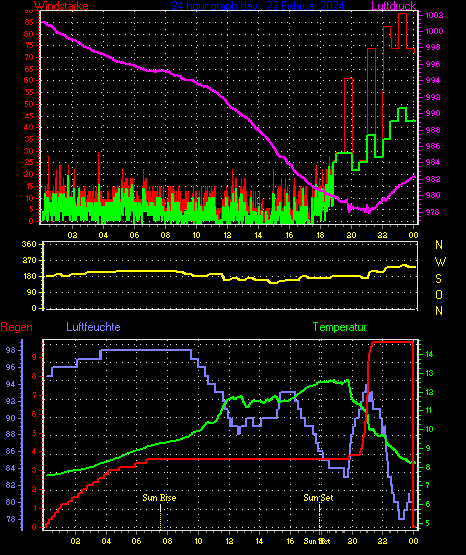Click 96 on the Luftfeuchte axis
466x555 pixels.
tap(11, 367)
